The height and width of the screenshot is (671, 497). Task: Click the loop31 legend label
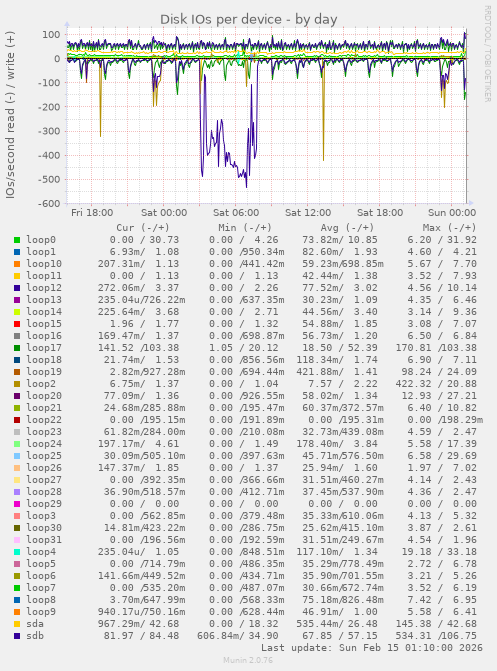click(44, 540)
